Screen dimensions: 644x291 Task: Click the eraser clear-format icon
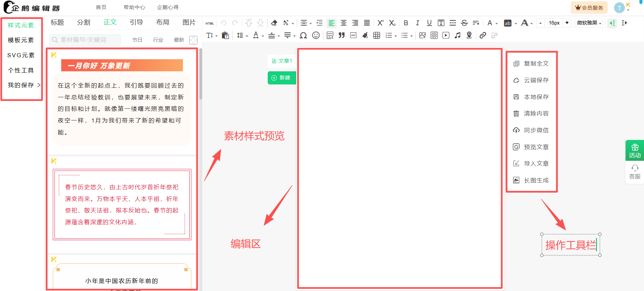(274, 23)
